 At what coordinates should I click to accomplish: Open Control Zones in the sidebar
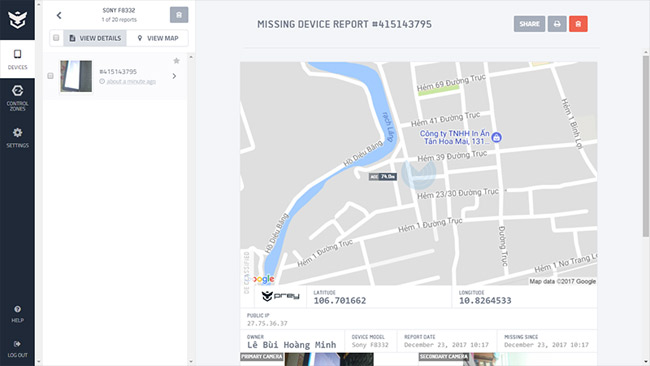click(x=17, y=98)
